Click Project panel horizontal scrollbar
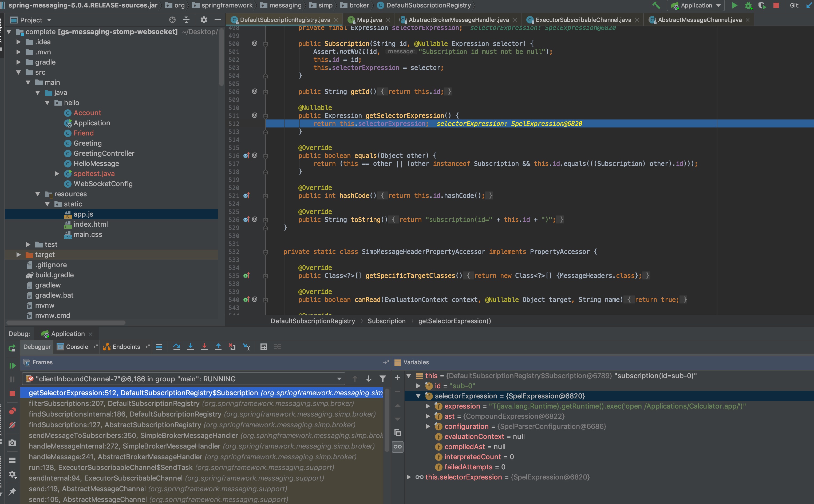The width and height of the screenshot is (814, 504). tap(66, 322)
